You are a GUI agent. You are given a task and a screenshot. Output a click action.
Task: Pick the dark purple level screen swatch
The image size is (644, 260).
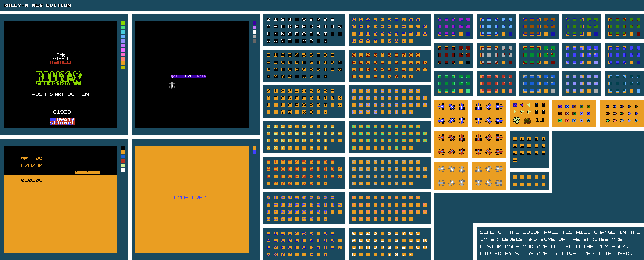click(254, 23)
